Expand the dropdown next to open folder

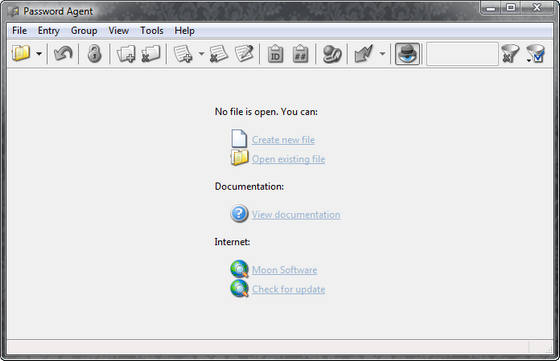[x=39, y=54]
